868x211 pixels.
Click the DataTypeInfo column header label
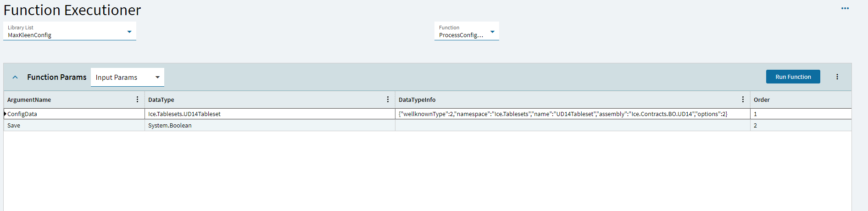pos(417,100)
